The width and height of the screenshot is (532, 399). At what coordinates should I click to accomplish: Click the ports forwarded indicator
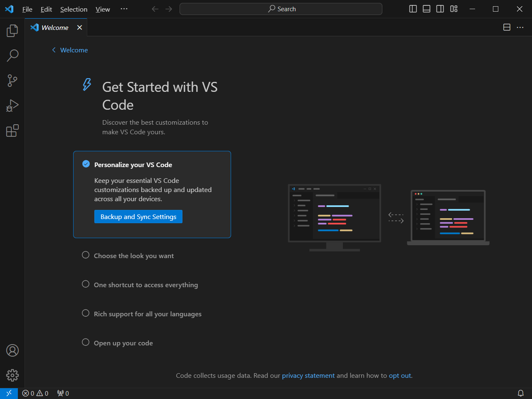(x=63, y=393)
